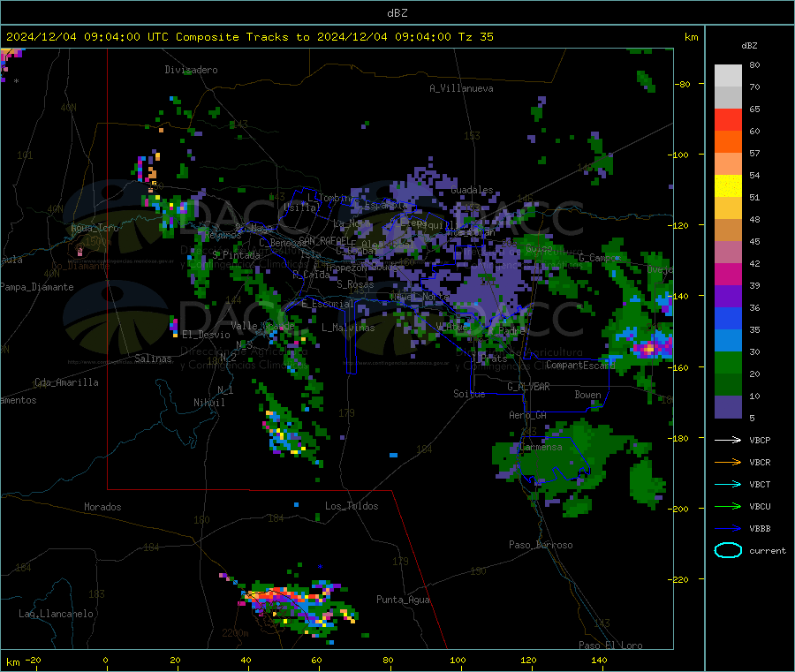Viewport: 795px width, 672px height.
Task: Click the Salinas map label
Action: (153, 359)
